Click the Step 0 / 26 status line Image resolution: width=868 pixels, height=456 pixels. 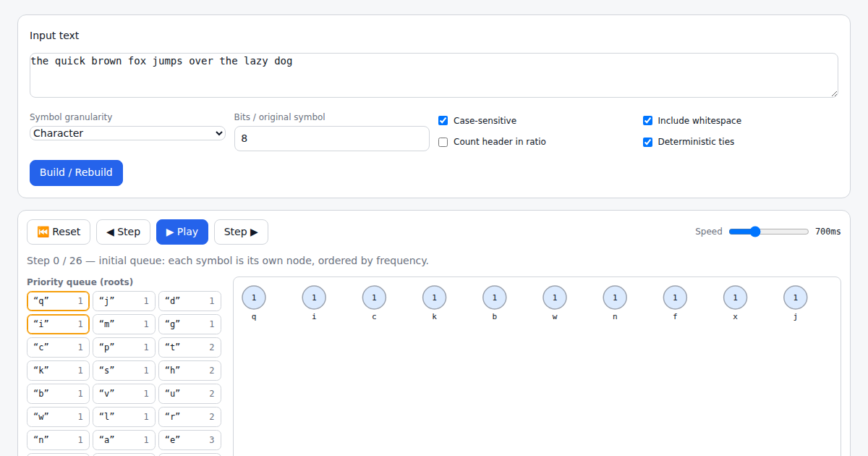(x=228, y=261)
